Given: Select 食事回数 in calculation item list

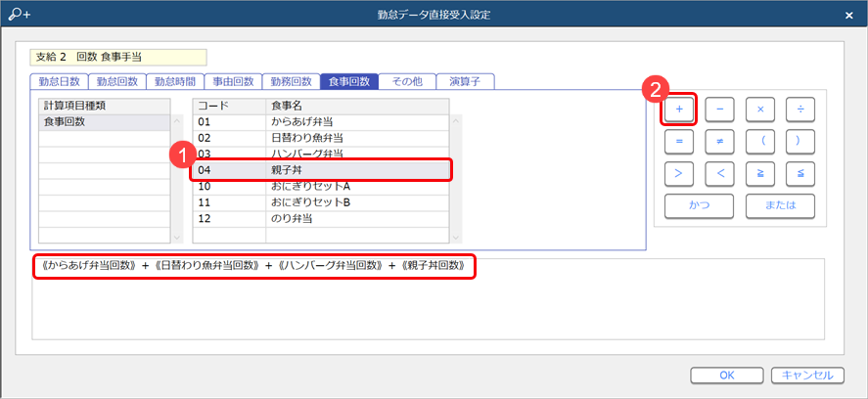Looking at the screenshot, I should pos(105,121).
